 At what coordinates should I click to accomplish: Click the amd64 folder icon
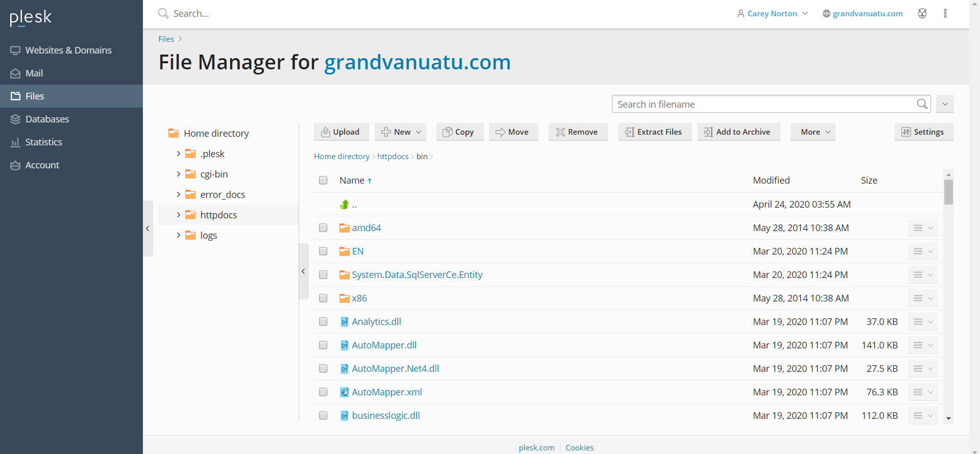pos(345,228)
